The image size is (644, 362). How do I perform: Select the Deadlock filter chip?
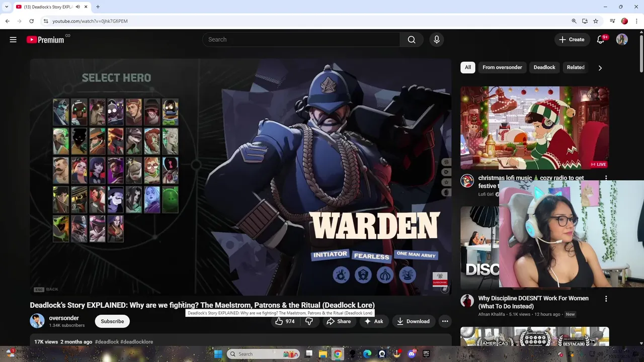point(544,67)
